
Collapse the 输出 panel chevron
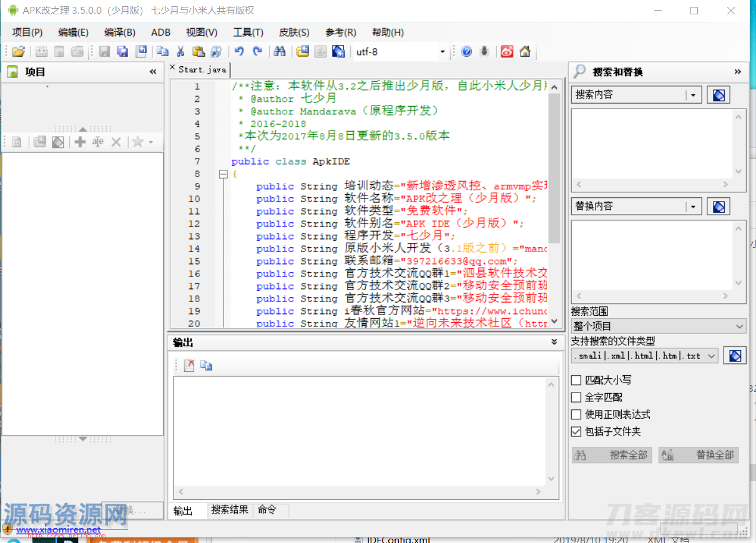(x=554, y=342)
